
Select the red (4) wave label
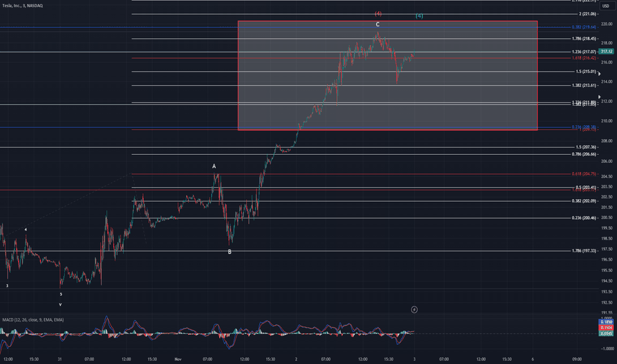click(378, 14)
